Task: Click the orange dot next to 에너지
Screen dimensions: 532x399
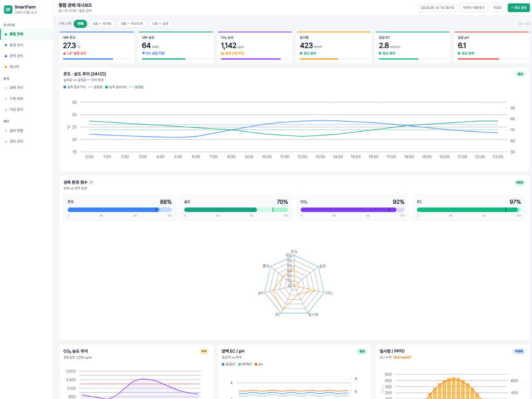Action: 6,66
